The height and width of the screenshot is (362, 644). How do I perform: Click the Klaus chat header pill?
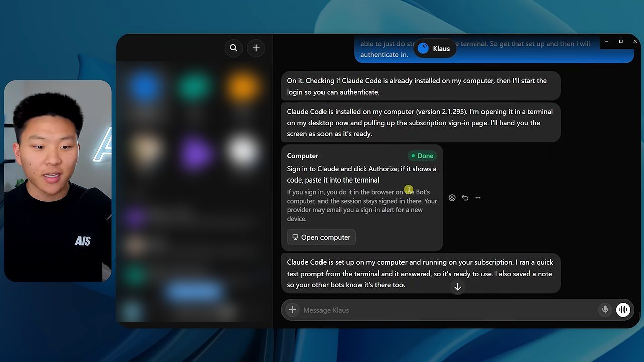(x=435, y=48)
